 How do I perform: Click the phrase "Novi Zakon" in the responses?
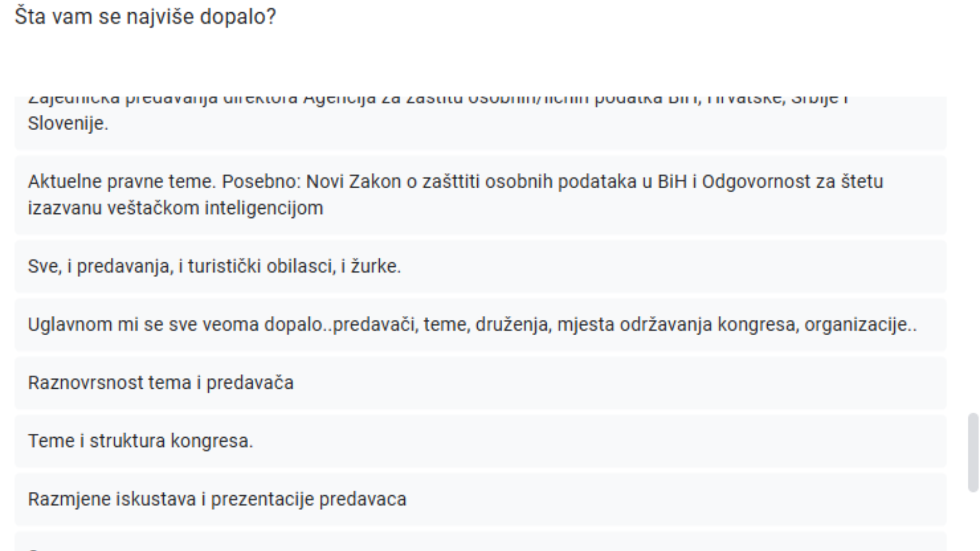(353, 182)
